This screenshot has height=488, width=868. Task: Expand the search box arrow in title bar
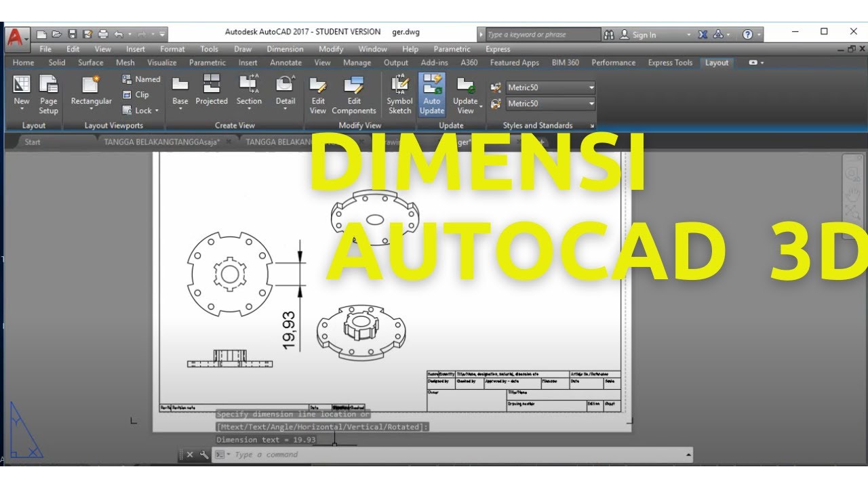(x=481, y=35)
